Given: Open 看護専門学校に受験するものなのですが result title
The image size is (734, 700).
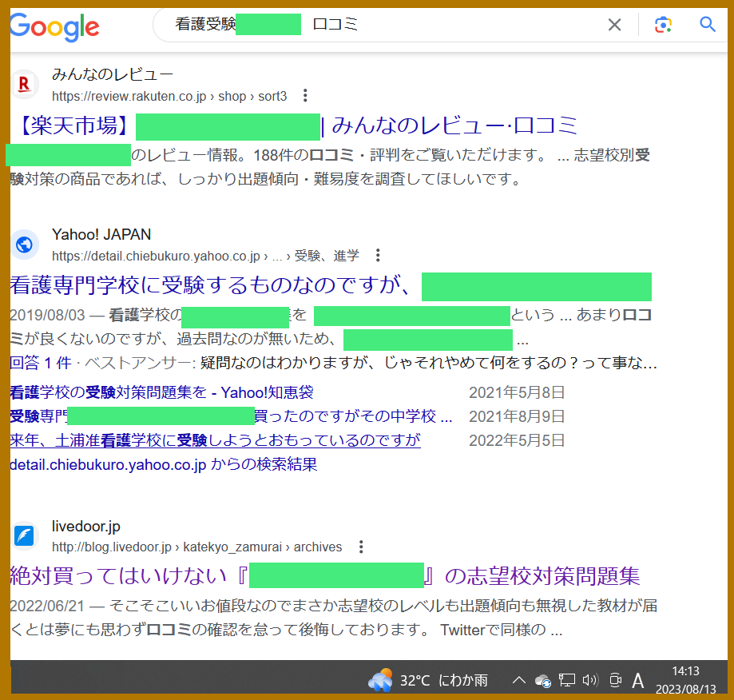Looking at the screenshot, I should [x=331, y=285].
